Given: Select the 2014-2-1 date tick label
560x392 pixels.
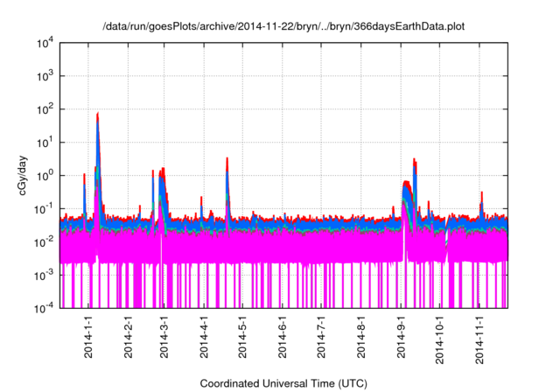Looking at the screenshot, I should pyautogui.click(x=128, y=339).
